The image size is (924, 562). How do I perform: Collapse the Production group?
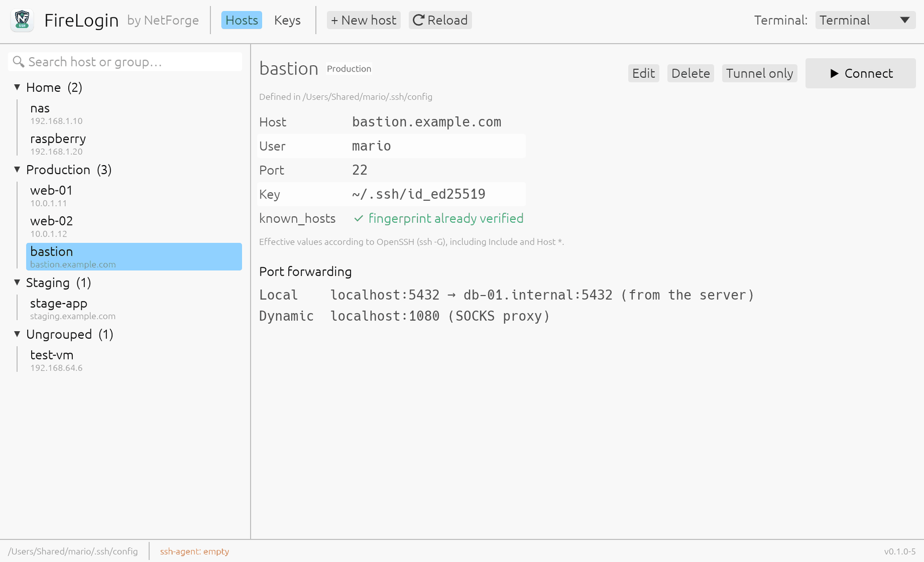[x=17, y=170]
